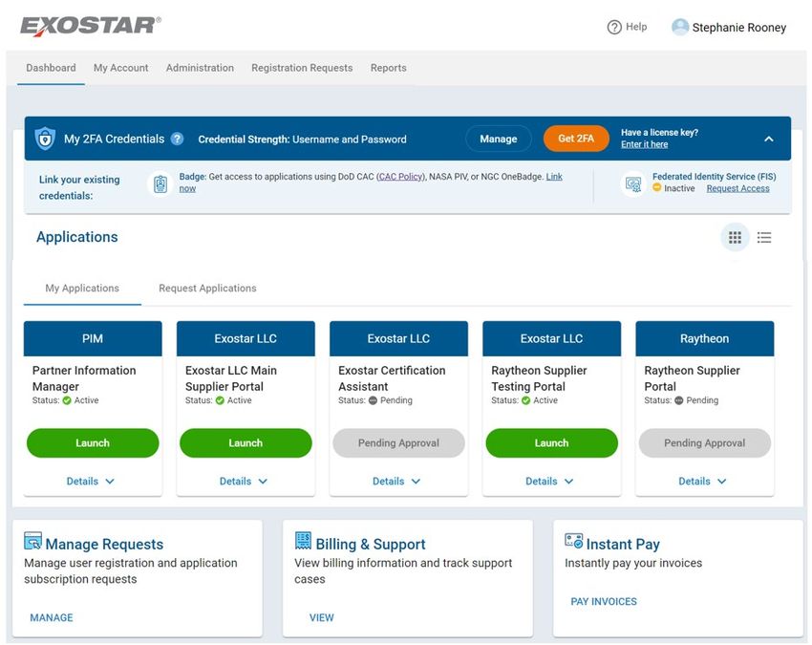Viewport: 812px width, 645px height.
Task: Click the Applications section heading
Action: click(77, 237)
